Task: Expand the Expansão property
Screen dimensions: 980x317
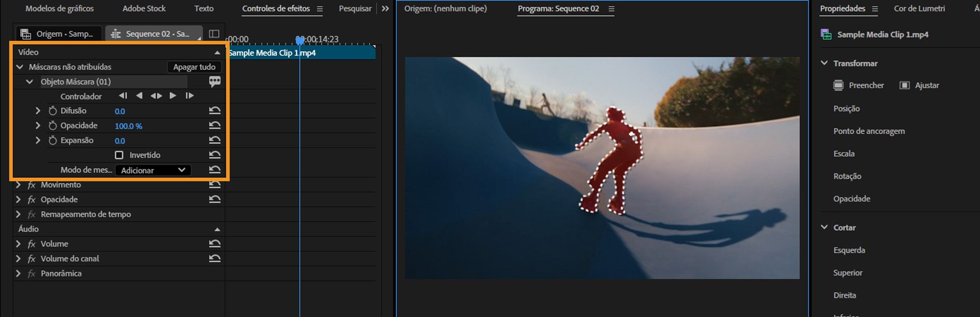Action: (x=38, y=140)
